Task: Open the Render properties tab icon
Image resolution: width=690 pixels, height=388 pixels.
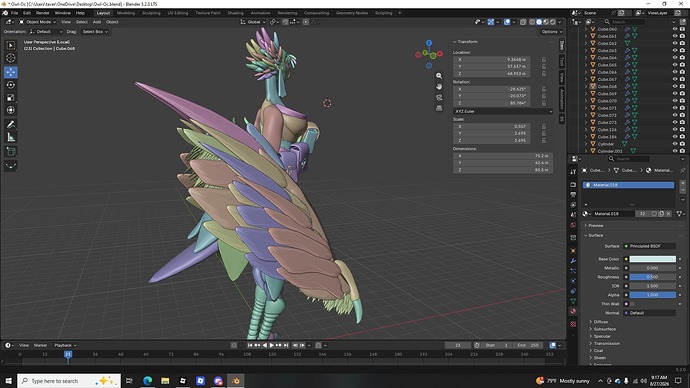Action: coord(573,185)
